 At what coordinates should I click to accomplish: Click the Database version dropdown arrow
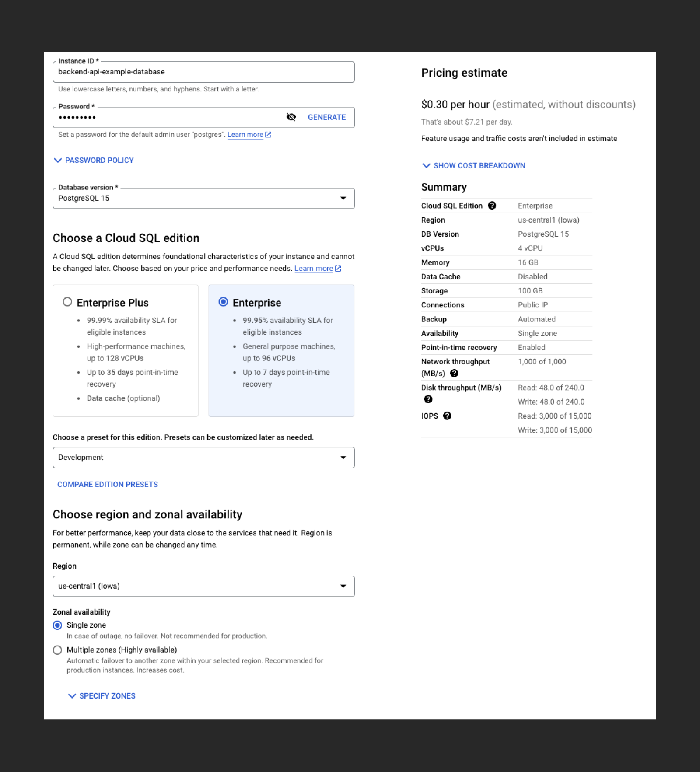click(343, 198)
